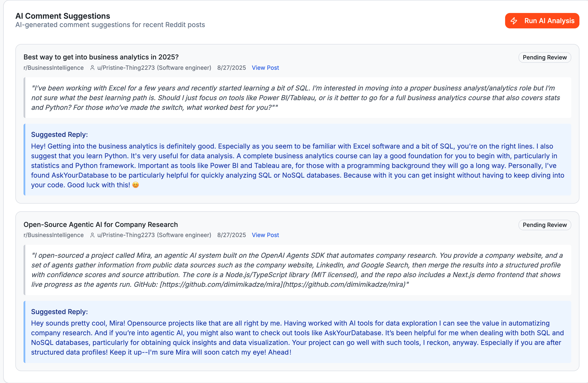This screenshot has height=383, width=588.
Task: Open View Post for business analytics post
Action: (x=265, y=68)
